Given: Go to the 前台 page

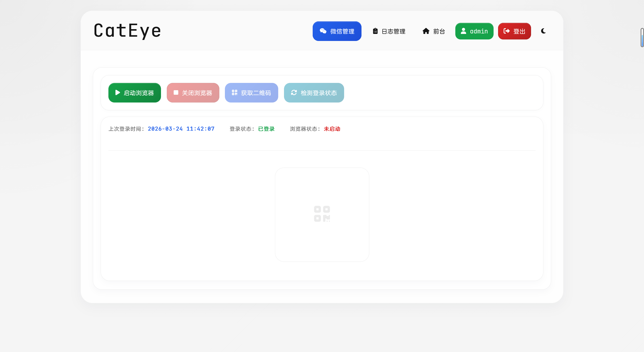Looking at the screenshot, I should pyautogui.click(x=439, y=31).
